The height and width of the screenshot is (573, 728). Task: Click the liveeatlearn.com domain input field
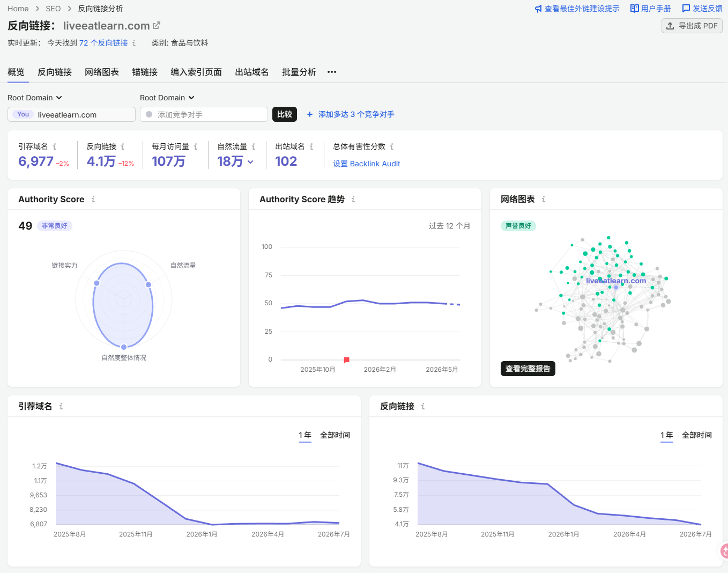(x=71, y=114)
